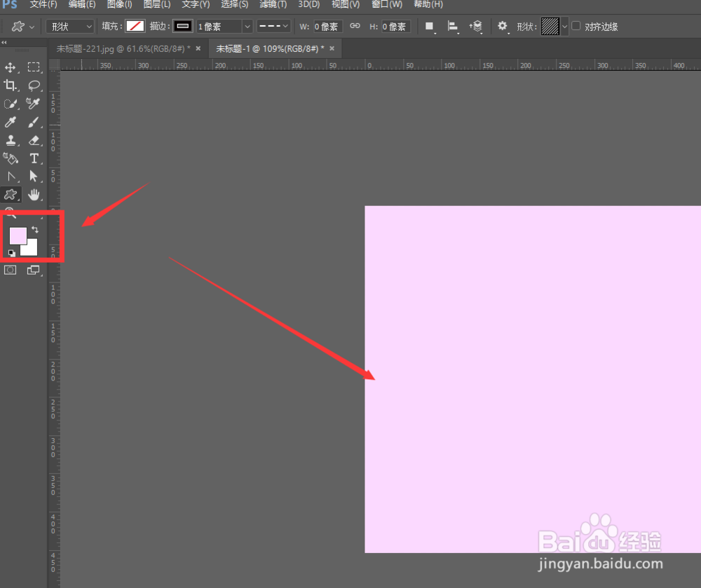
Task: Open the 选择(S) menu
Action: point(234,4)
